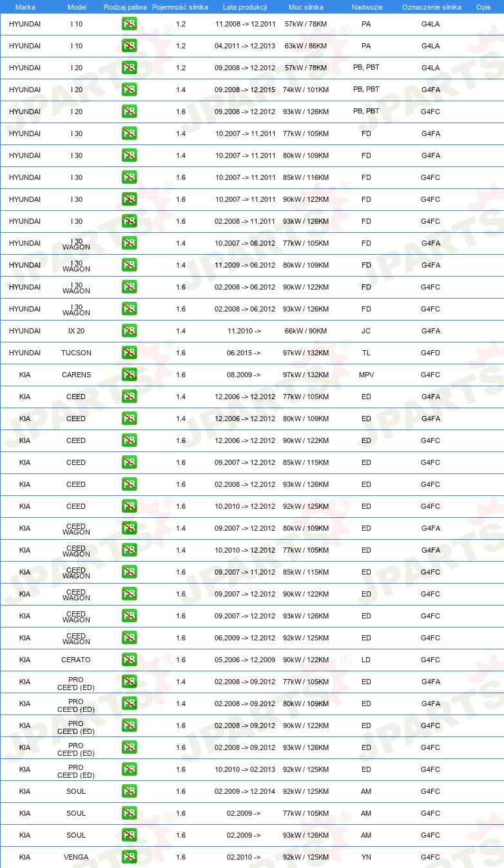This screenshot has width=504, height=868.
Task: Click the 63kW / 86KM power cell
Action: (x=305, y=46)
